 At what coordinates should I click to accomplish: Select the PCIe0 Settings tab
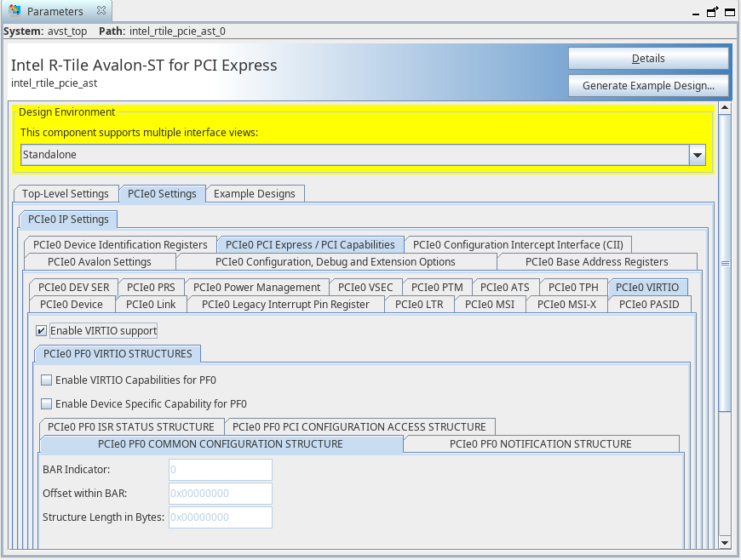tap(162, 193)
